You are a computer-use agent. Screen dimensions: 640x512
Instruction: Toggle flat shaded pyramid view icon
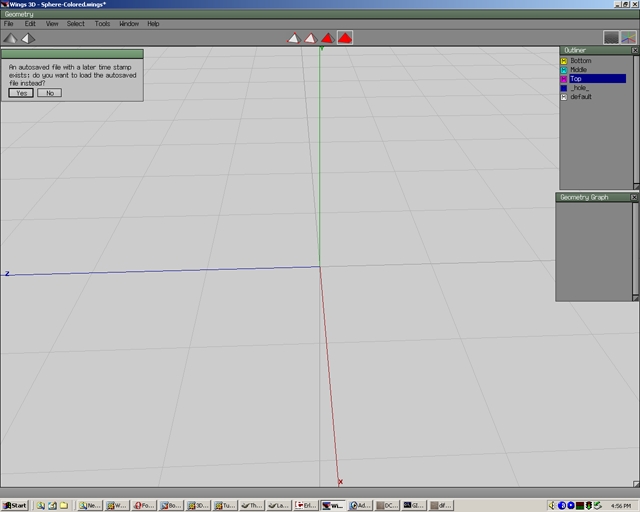[x=10, y=38]
